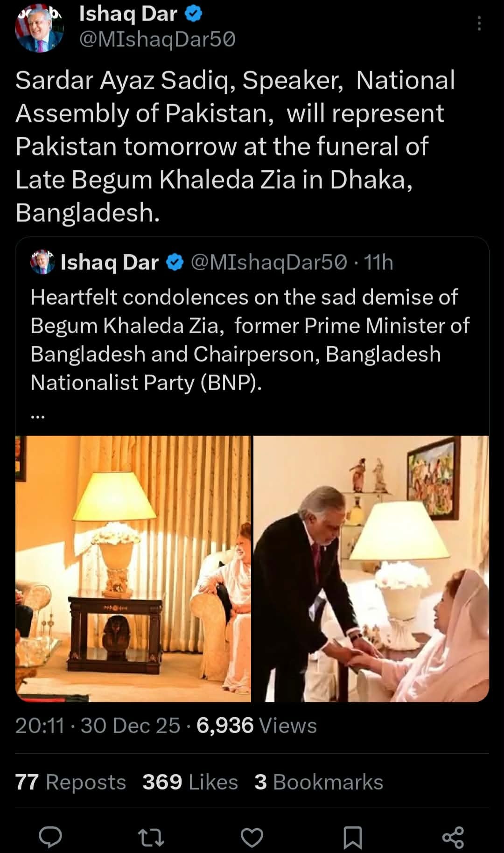Open the 3 Bookmarks count

tap(319, 782)
